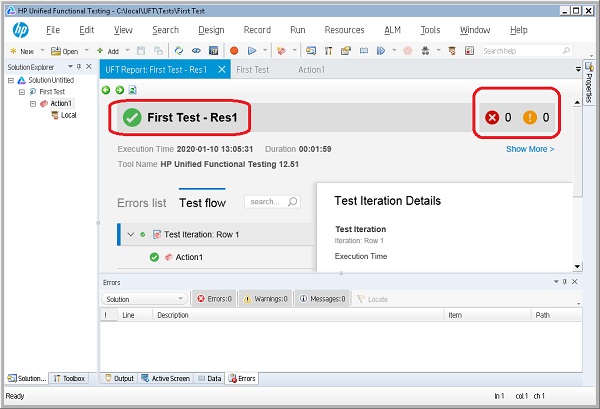Image resolution: width=600 pixels, height=409 pixels.
Task: Click the red error count icon
Action: [x=492, y=117]
